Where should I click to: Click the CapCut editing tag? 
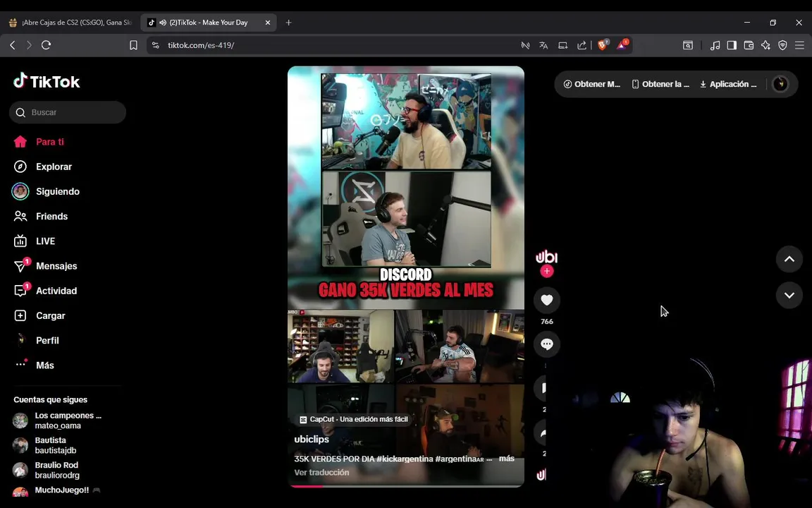click(355, 419)
